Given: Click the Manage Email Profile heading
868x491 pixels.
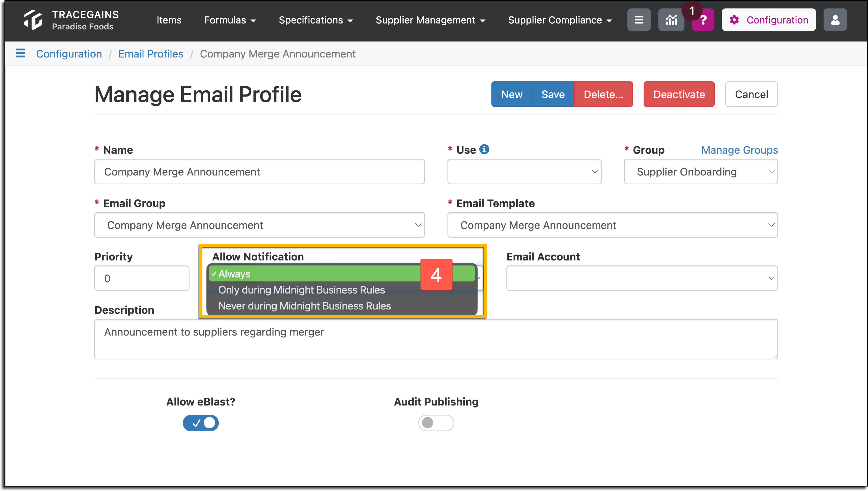Looking at the screenshot, I should [x=198, y=94].
